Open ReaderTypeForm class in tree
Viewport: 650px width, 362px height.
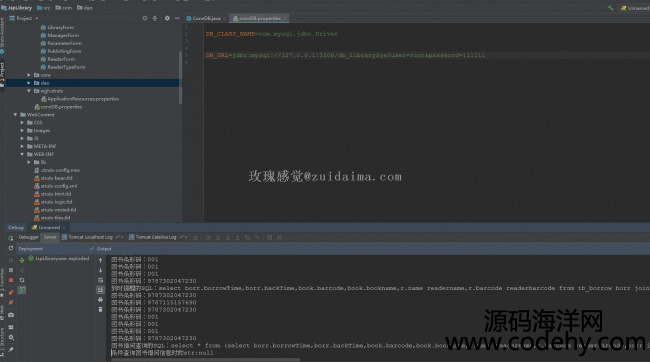click(x=63, y=67)
